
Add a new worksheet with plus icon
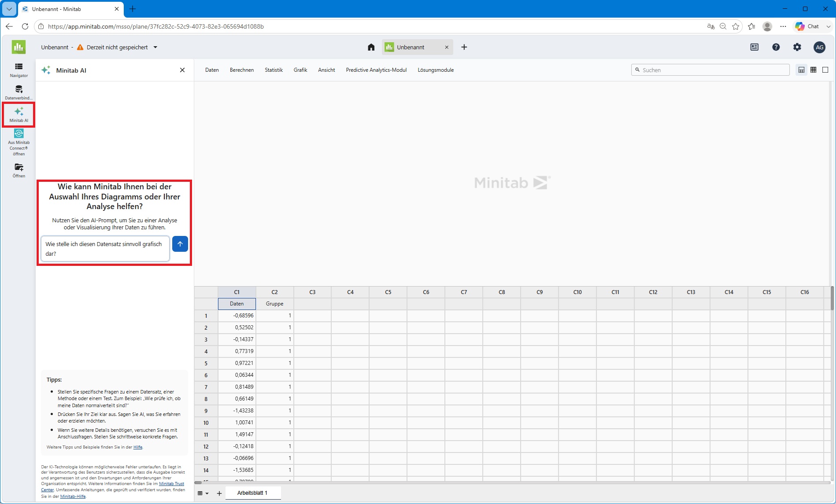(x=219, y=493)
